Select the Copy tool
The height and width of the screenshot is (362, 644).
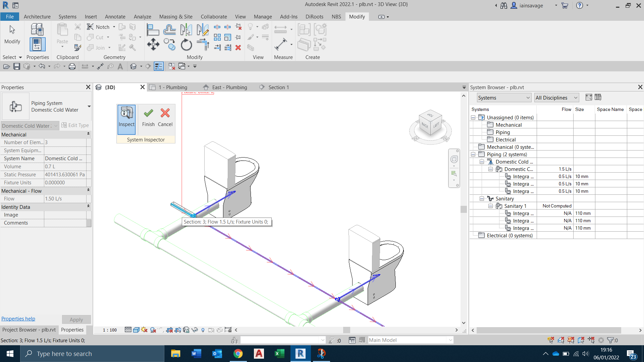[x=170, y=44]
